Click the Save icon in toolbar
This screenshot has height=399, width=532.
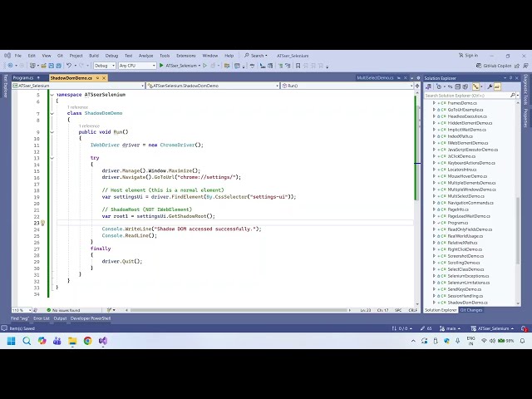tap(52, 66)
